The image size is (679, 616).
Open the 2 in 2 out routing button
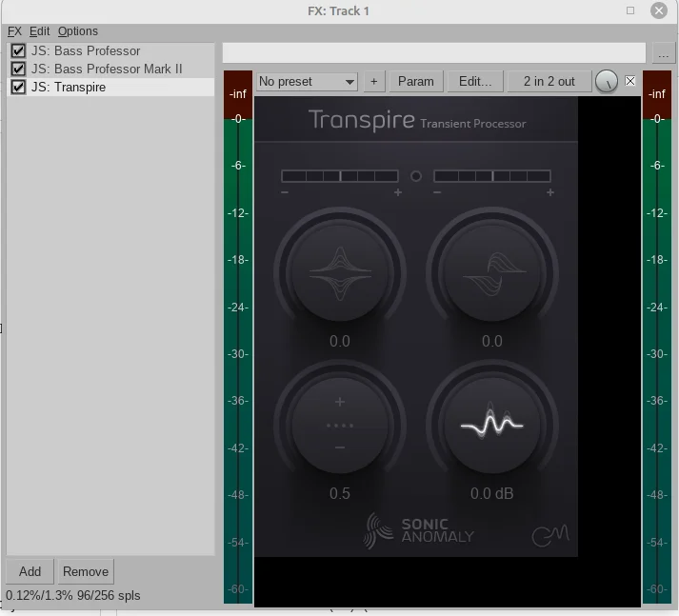549,81
